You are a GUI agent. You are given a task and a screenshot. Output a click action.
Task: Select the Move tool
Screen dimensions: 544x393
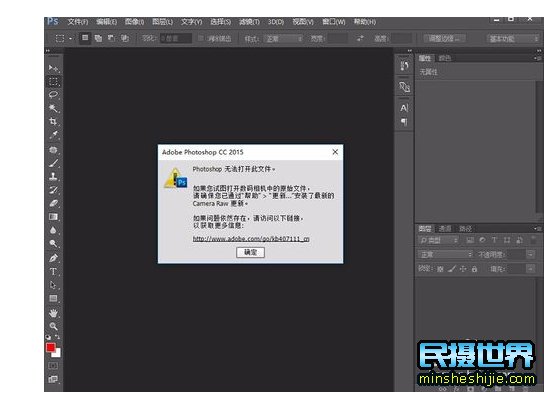click(x=53, y=68)
